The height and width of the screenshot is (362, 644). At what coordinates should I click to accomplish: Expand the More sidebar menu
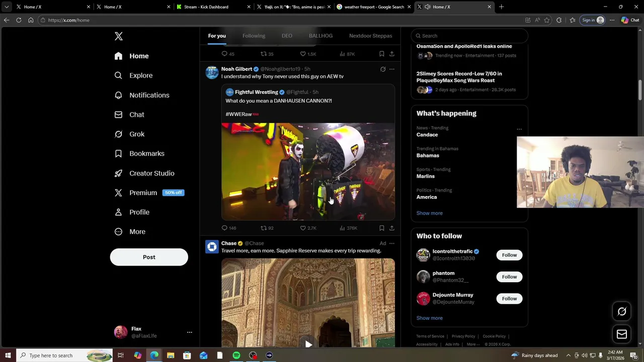click(x=130, y=232)
